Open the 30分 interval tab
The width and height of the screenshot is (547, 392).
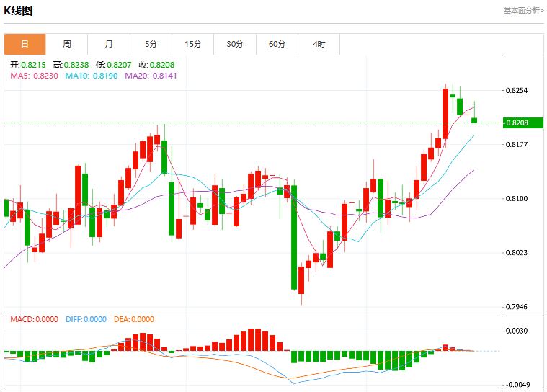point(235,44)
